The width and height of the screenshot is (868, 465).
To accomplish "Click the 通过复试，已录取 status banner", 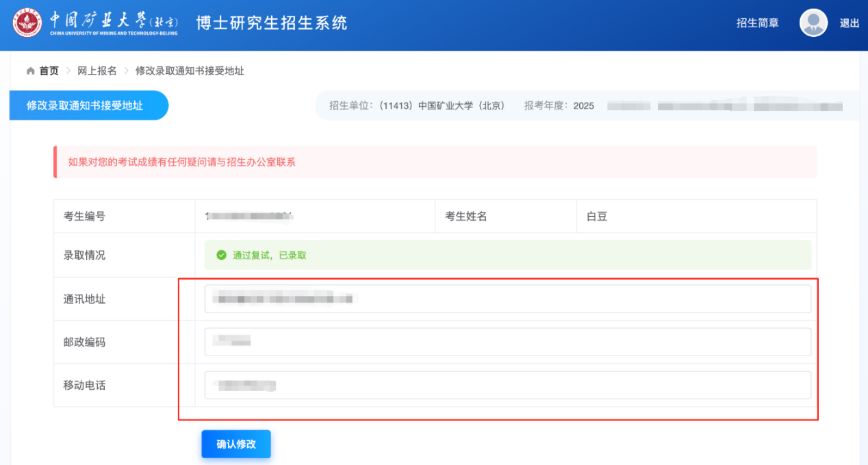I will click(507, 255).
